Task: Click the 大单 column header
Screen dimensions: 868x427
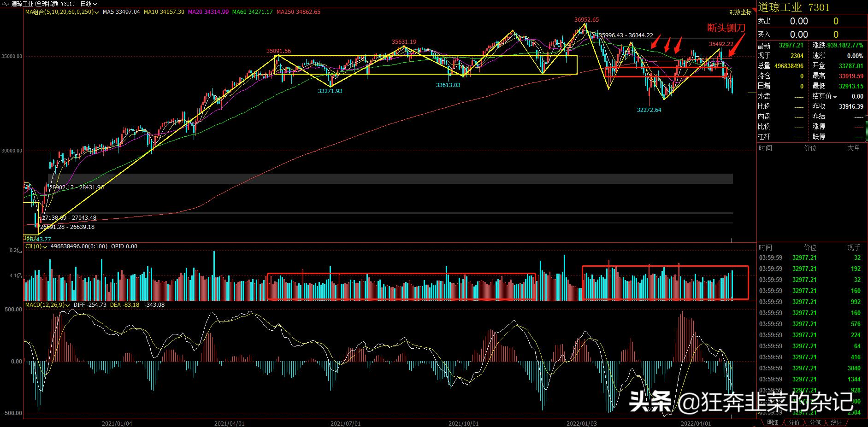Action: pos(854,148)
